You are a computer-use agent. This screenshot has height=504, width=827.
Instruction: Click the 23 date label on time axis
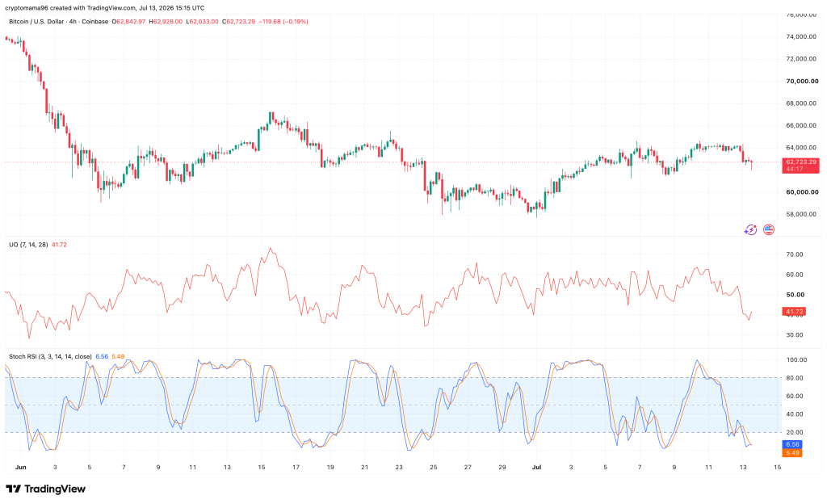click(399, 467)
